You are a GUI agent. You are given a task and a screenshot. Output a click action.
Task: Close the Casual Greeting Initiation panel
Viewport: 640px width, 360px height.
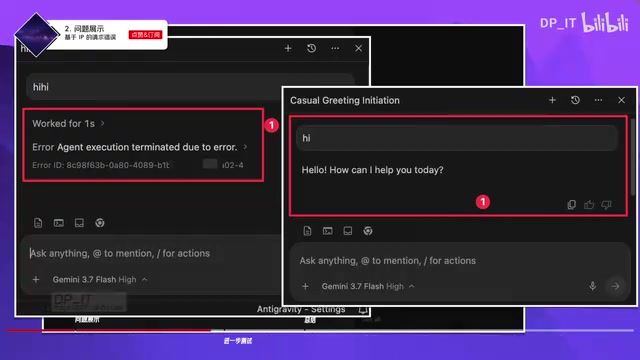pyautogui.click(x=621, y=100)
